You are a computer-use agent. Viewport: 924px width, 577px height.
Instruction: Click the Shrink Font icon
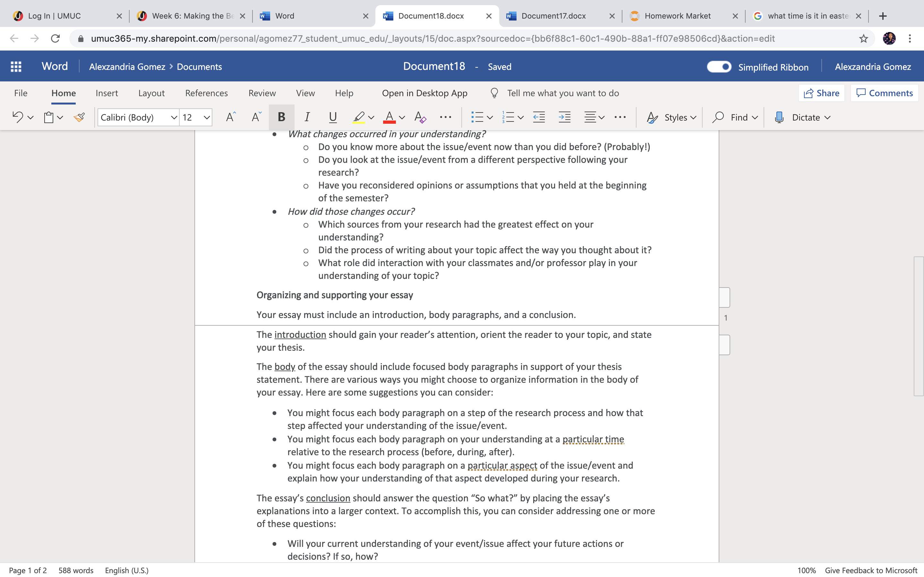pyautogui.click(x=256, y=117)
